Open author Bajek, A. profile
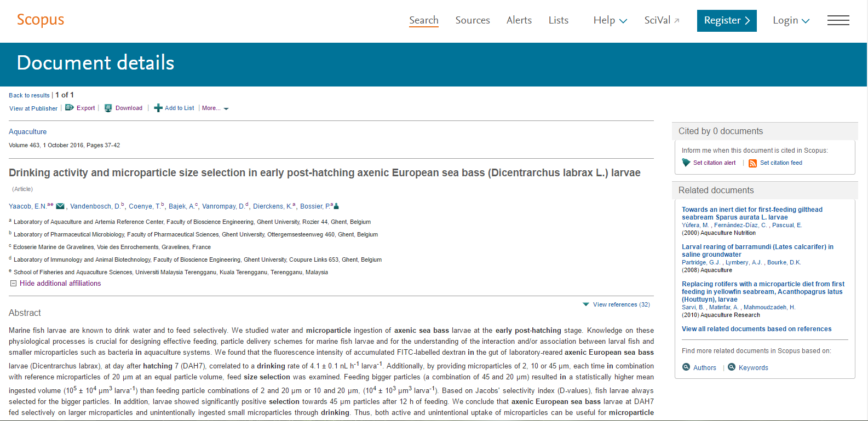The height and width of the screenshot is (421, 868). pyautogui.click(x=181, y=206)
